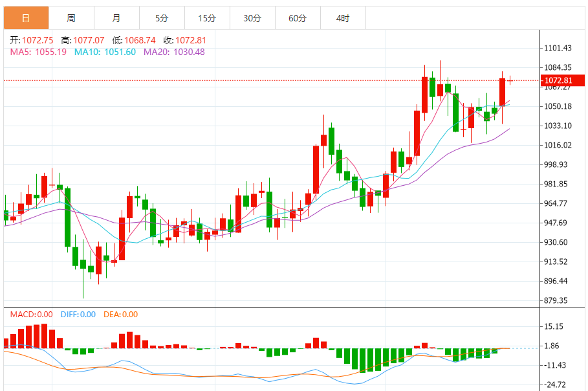Image resolution: width=588 pixels, height=391 pixels.
Task: Click the 998.93 price axis label
Action: click(x=556, y=164)
